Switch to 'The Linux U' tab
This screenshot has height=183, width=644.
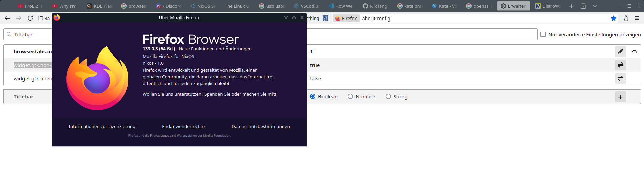[237, 6]
